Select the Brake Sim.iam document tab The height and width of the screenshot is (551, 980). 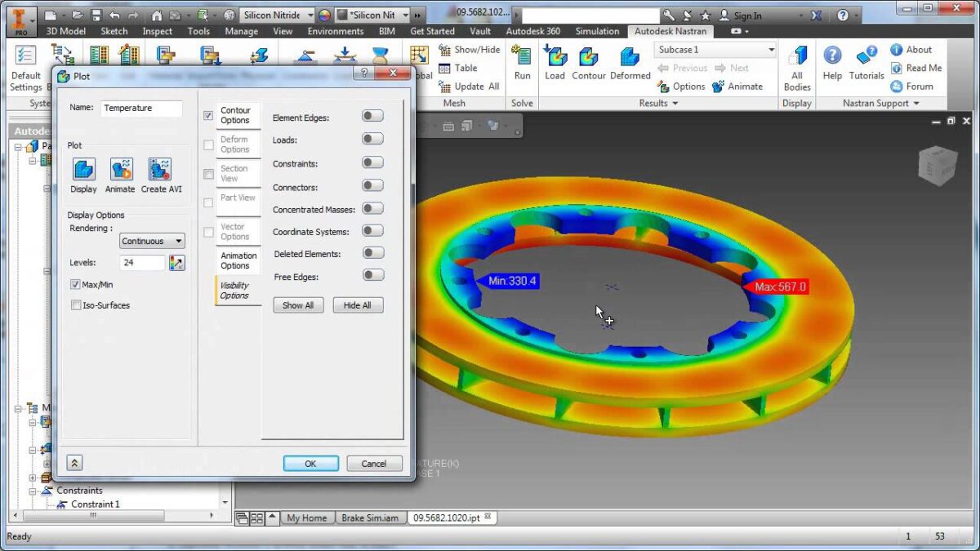372,518
